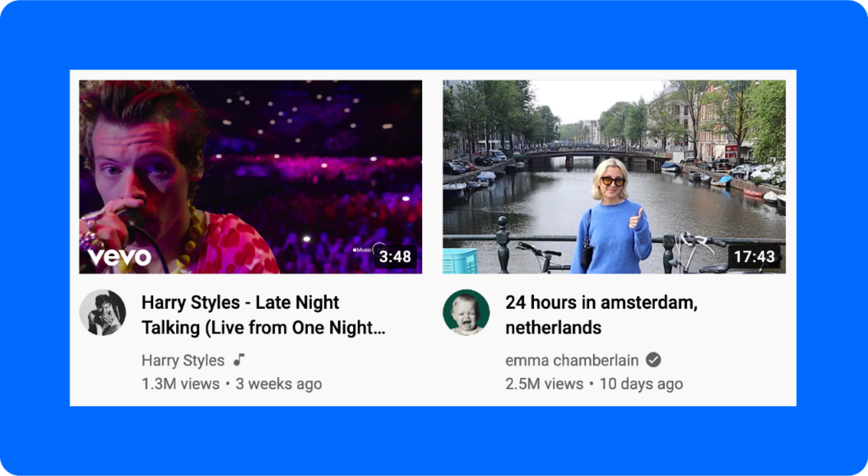Click the music note artist badge
Screen dimensions: 868x476
[239, 360]
